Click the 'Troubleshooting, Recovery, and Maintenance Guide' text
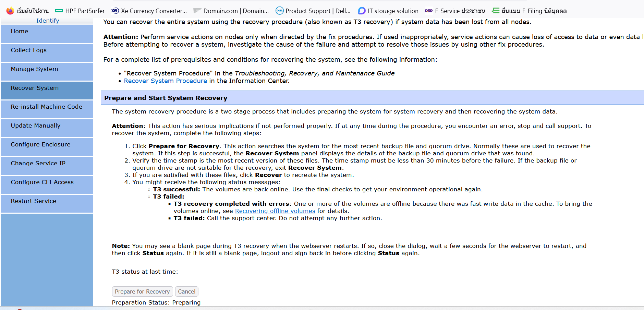Viewport: 644px width, 310px height. pos(315,73)
